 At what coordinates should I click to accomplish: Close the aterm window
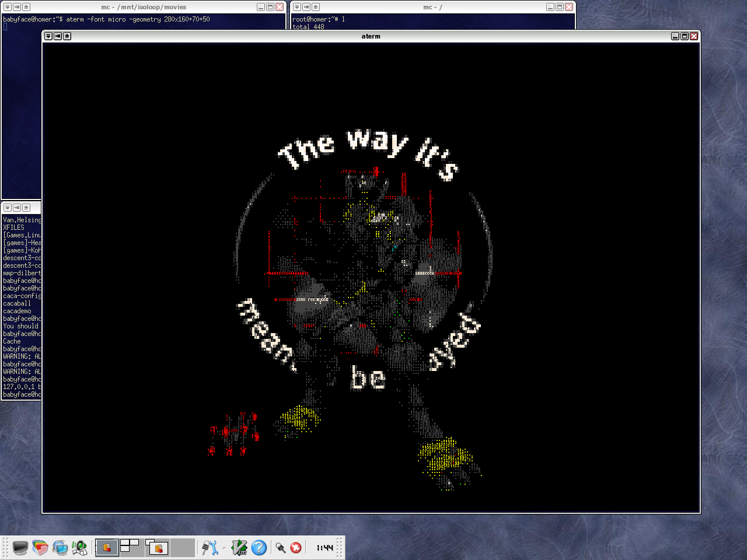694,36
